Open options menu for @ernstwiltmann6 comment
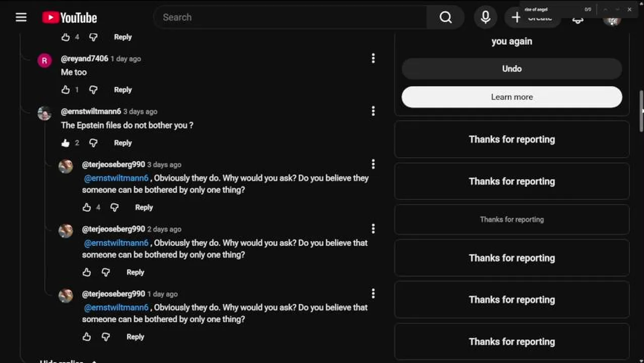644x363 pixels. click(x=373, y=111)
